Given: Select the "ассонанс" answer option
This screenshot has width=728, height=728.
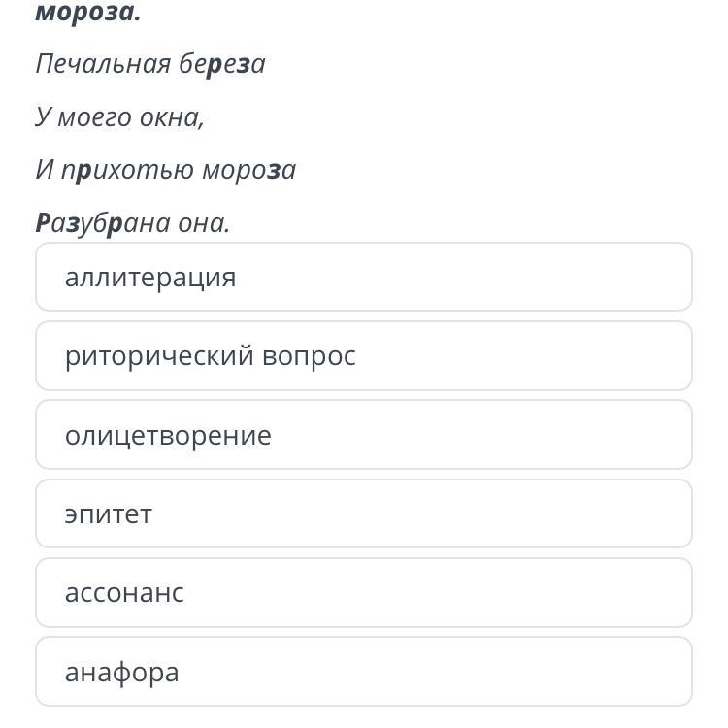Looking at the screenshot, I should [363, 593].
